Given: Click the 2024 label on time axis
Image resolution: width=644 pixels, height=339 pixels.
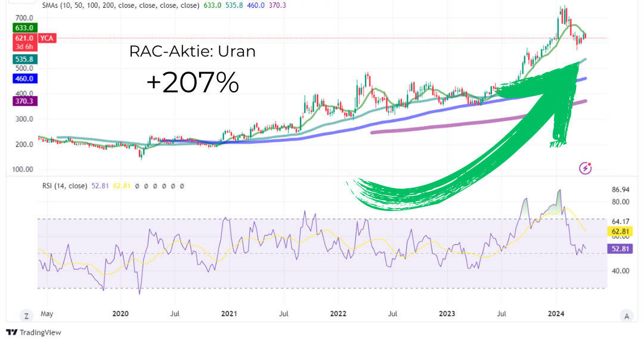Looking at the screenshot, I should [x=556, y=313].
